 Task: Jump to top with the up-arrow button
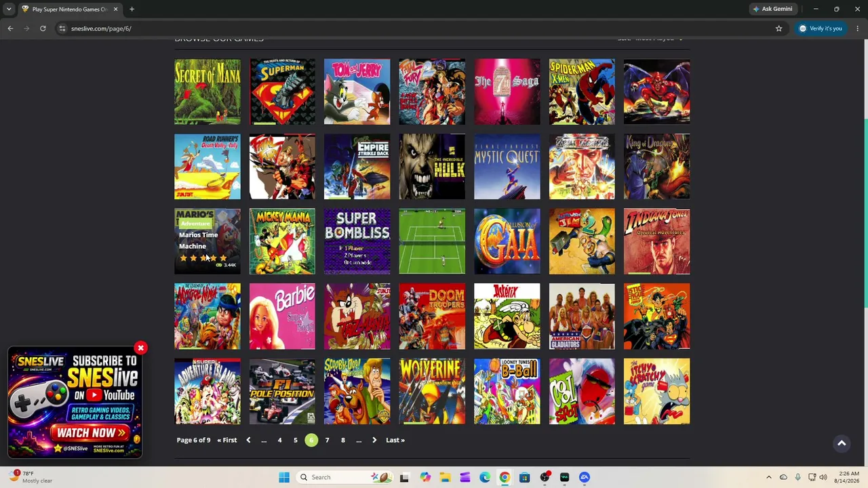pos(842,443)
